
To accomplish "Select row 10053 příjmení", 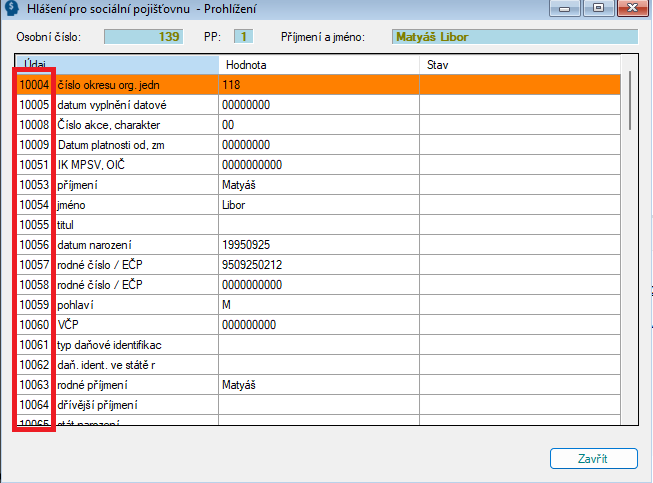I will pos(318,184).
